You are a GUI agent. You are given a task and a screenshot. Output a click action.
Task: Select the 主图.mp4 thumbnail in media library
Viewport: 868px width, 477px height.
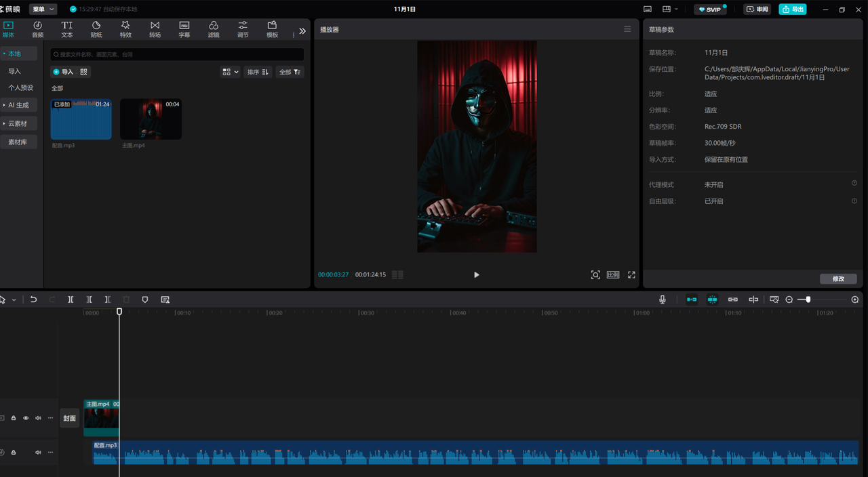click(151, 119)
